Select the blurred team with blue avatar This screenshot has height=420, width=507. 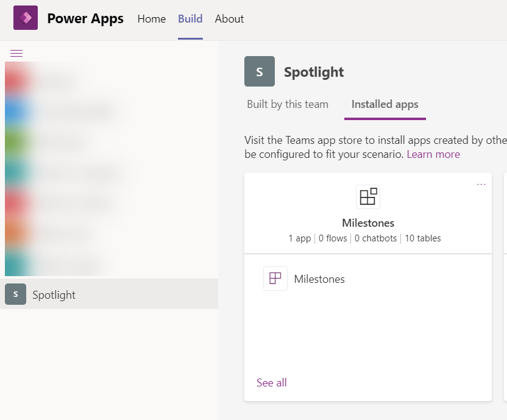pyautogui.click(x=17, y=112)
